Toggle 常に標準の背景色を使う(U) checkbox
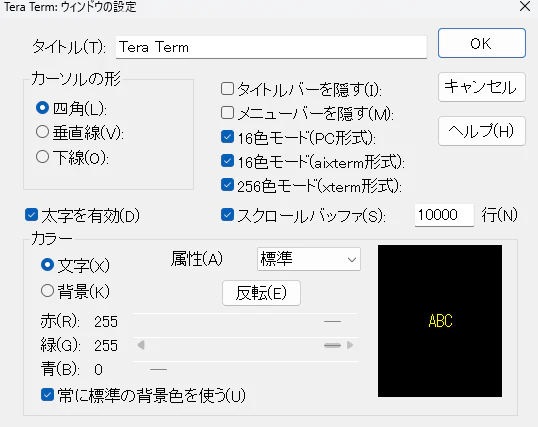Viewport: 538px width, 427px height. pyautogui.click(x=47, y=395)
